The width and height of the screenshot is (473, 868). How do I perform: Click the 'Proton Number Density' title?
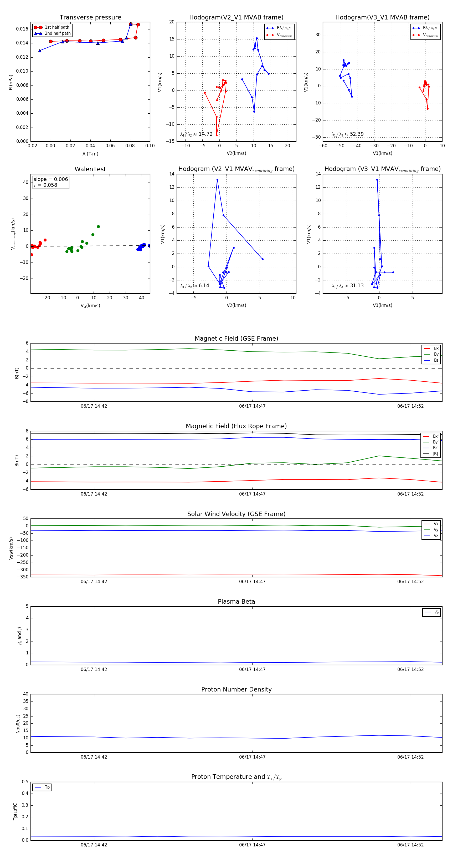tap(236, 689)
